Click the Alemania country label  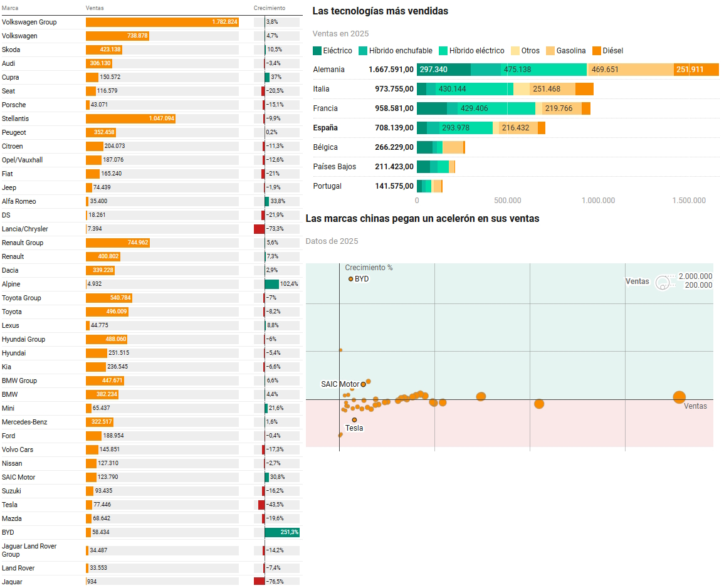pyautogui.click(x=328, y=70)
